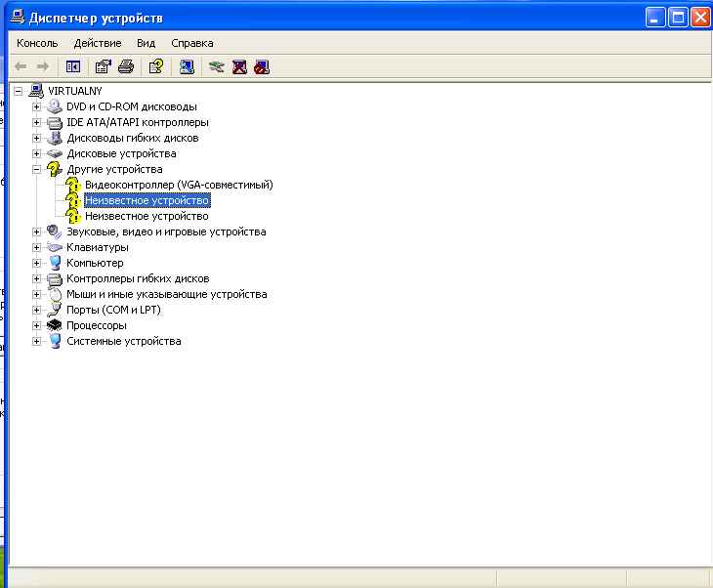Click the Update driver toolbar icon

[217, 66]
